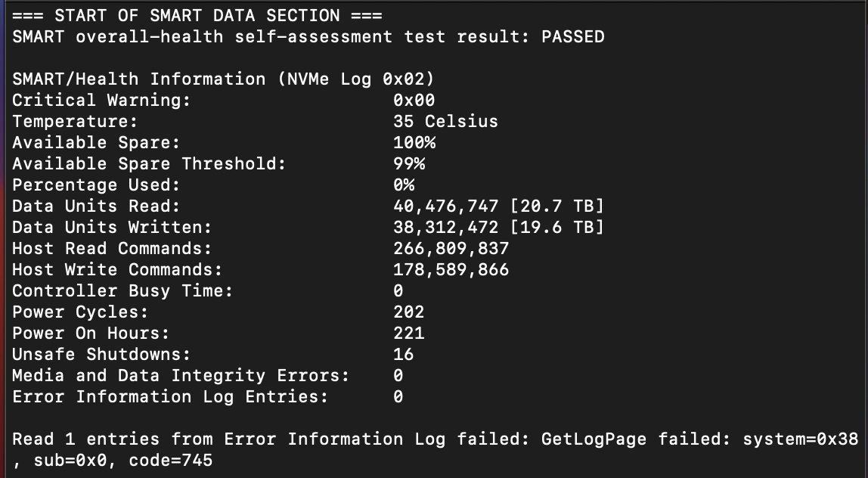Click the Percentage Used 0% value
This screenshot has height=478, width=868.
click(x=404, y=185)
